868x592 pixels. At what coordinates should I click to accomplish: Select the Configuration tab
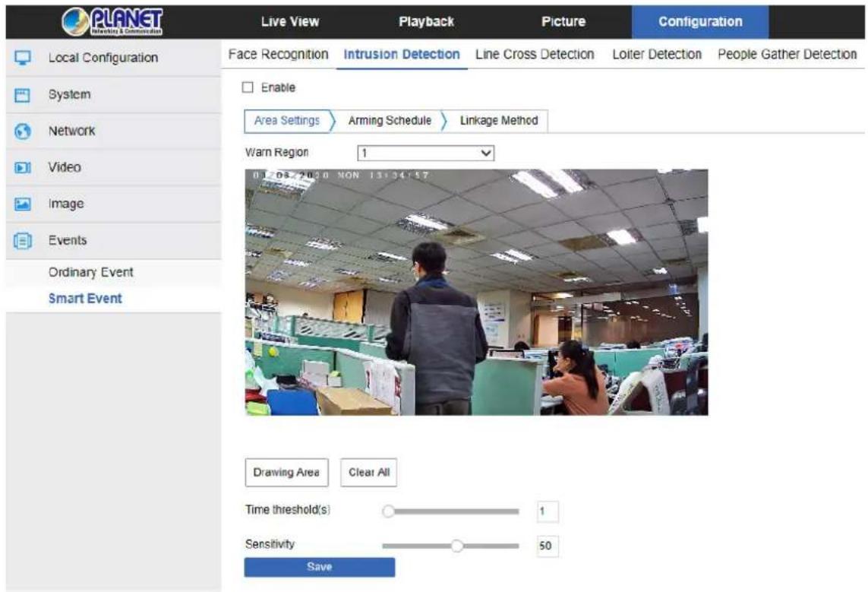[x=700, y=21]
